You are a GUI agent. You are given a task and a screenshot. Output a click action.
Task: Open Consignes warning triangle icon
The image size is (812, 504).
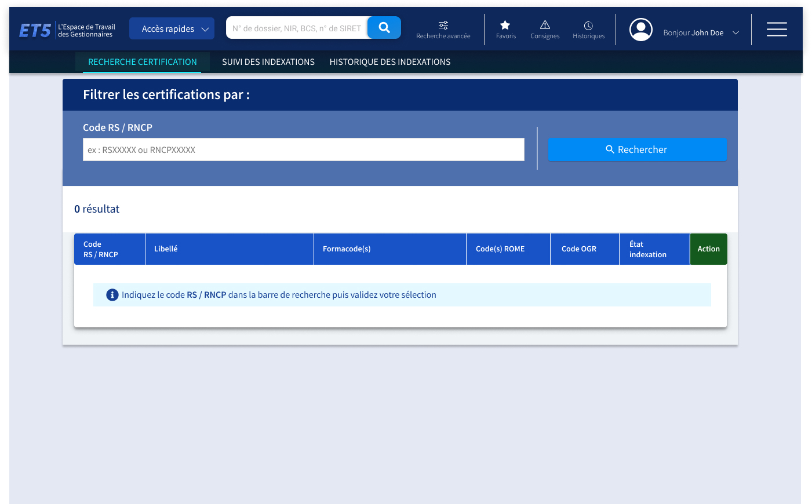545,25
